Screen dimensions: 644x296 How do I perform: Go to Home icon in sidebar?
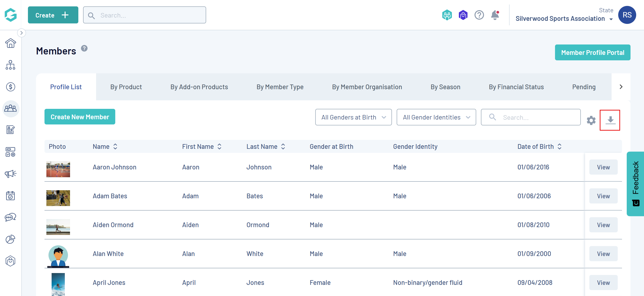(10, 43)
